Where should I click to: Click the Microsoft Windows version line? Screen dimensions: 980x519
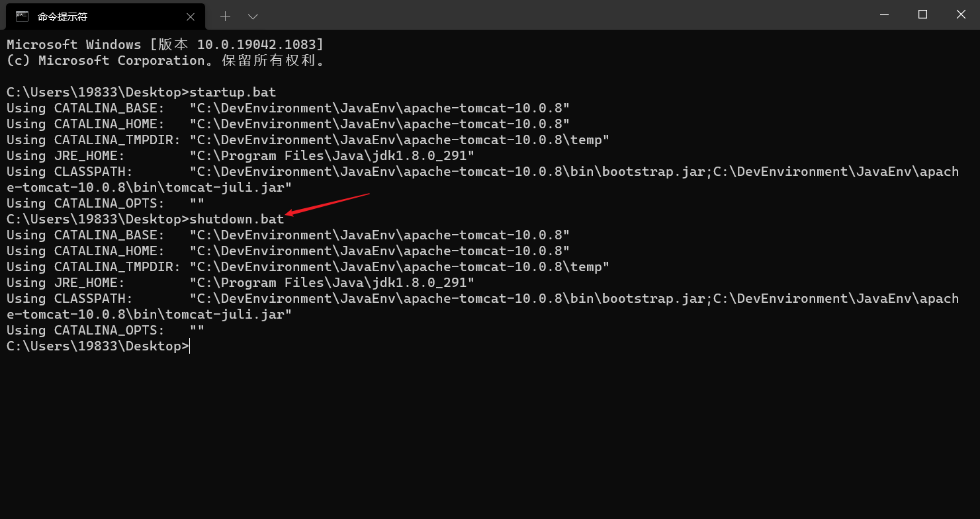pyautogui.click(x=165, y=44)
